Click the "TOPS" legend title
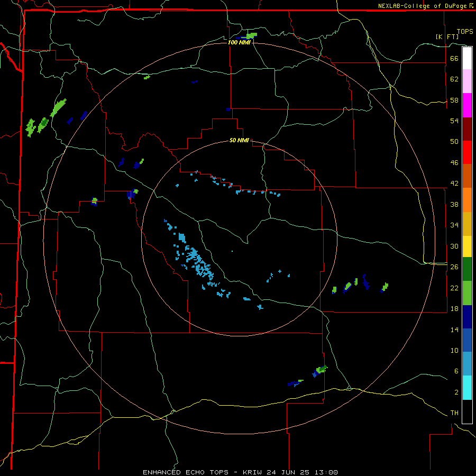This screenshot has height=476, width=476. point(465,31)
